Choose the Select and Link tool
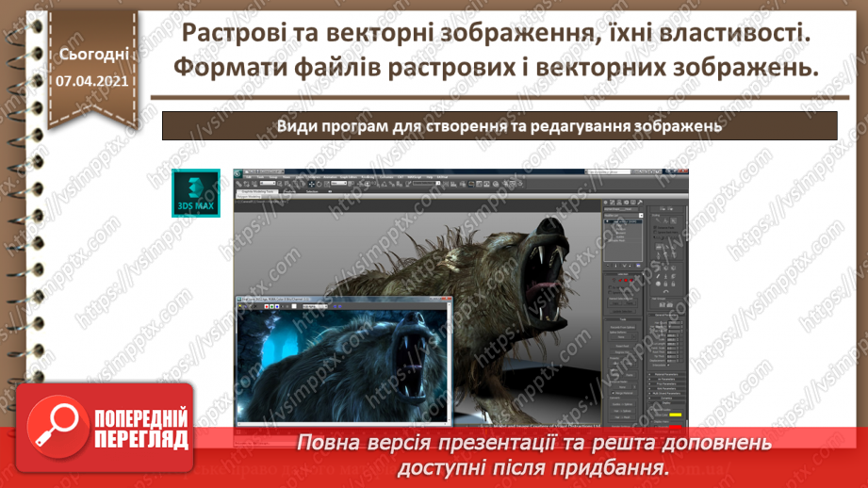Screen dimensions: 868x488 click(x=238, y=185)
